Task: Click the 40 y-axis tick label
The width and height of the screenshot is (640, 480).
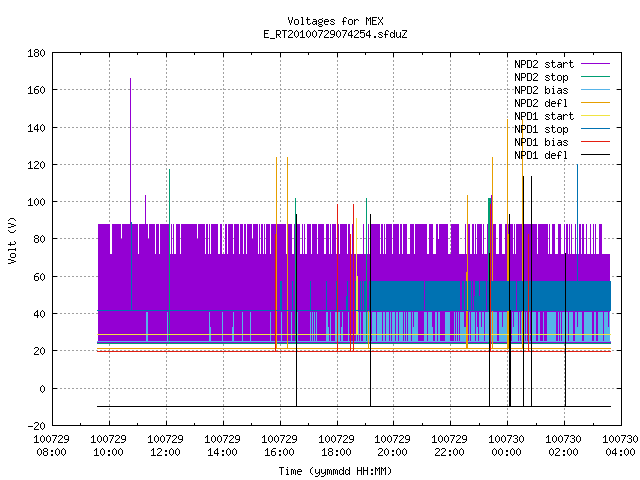Action: point(39,314)
